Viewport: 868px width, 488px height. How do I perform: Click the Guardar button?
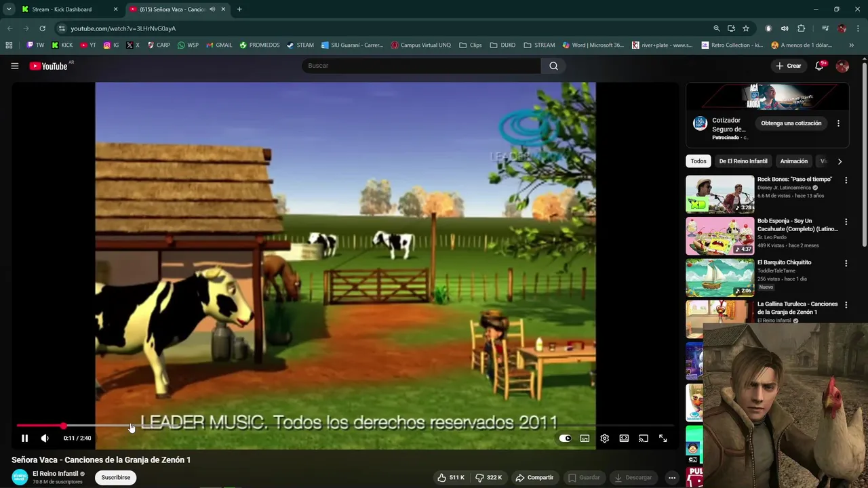(584, 477)
